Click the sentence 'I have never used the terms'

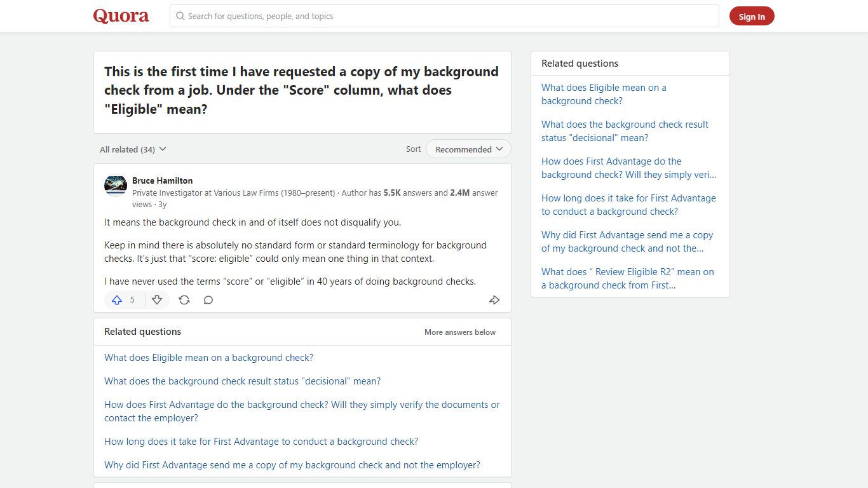click(x=290, y=281)
